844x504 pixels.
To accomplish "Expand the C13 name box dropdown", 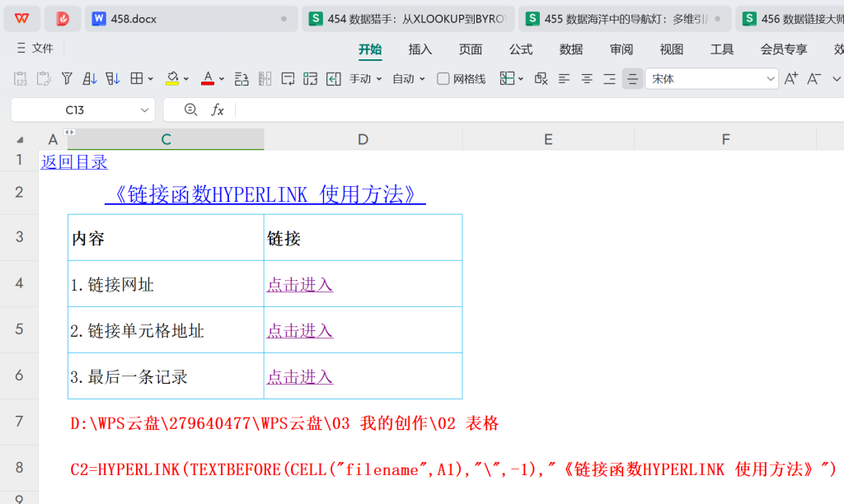I will tap(144, 110).
